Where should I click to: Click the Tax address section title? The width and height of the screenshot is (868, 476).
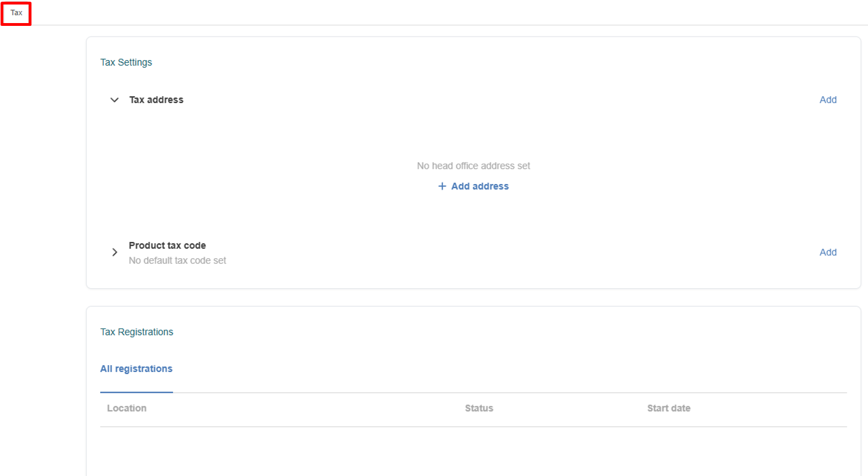coord(156,100)
